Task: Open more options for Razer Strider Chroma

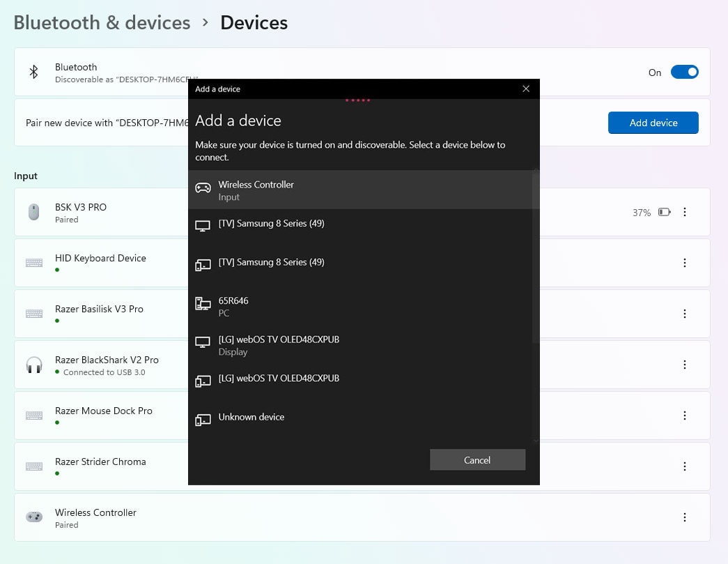Action: tap(685, 466)
